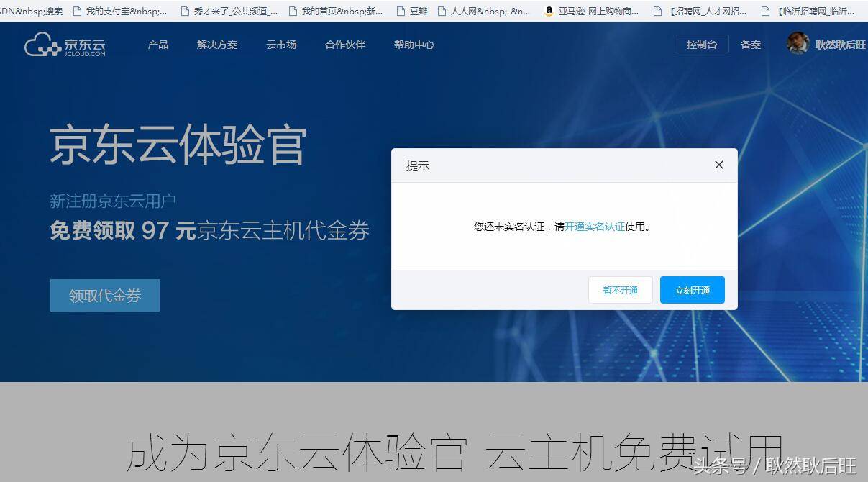Go to the 控制台 console
This screenshot has width=868, height=482.
pos(701,44)
